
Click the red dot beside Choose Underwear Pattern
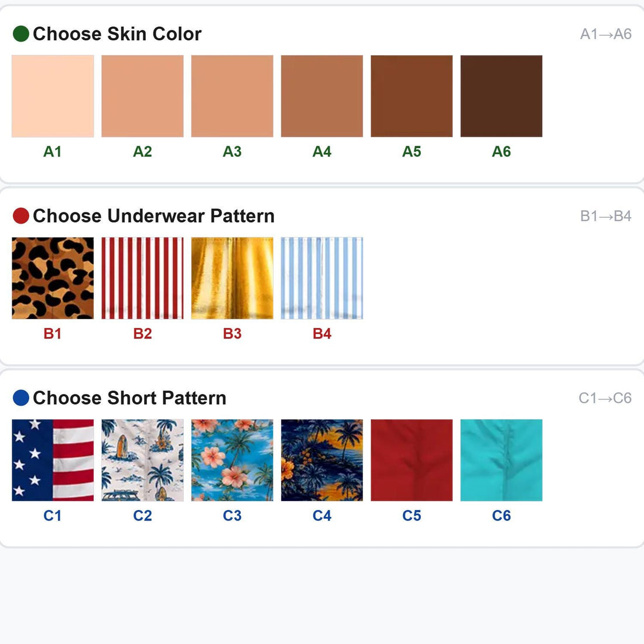[21, 215]
